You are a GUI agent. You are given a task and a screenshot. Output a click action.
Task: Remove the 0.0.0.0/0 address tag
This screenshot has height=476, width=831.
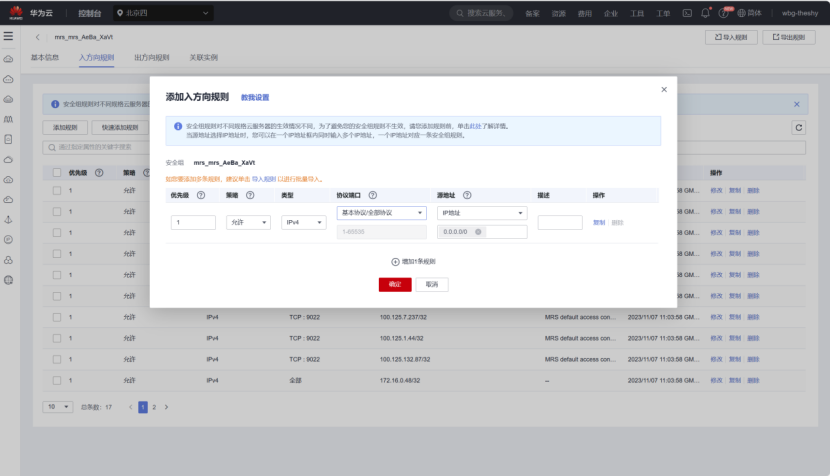click(x=478, y=232)
